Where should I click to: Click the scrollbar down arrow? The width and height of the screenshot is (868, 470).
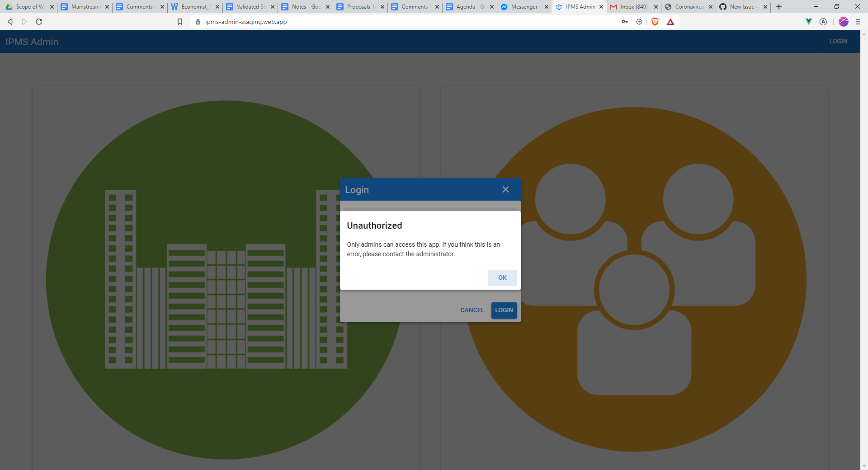[x=864, y=466]
